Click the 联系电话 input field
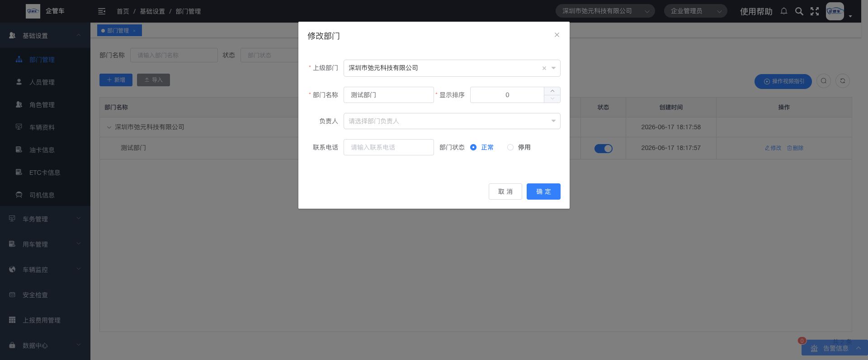 [x=389, y=147]
